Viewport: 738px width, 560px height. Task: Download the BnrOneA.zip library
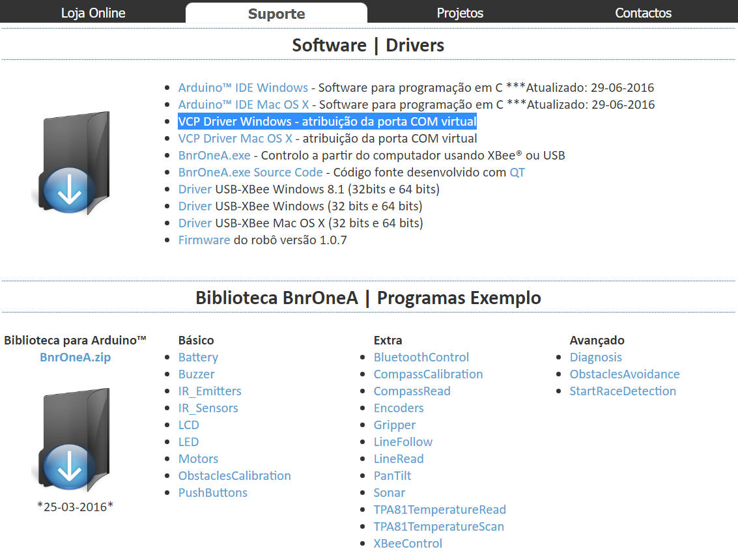click(76, 357)
